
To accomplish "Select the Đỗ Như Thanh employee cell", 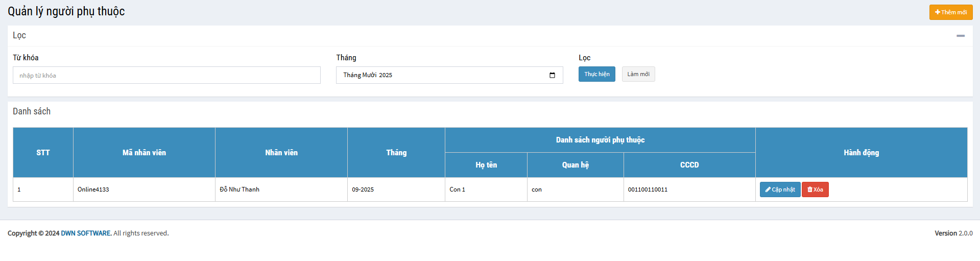I will coord(240,189).
